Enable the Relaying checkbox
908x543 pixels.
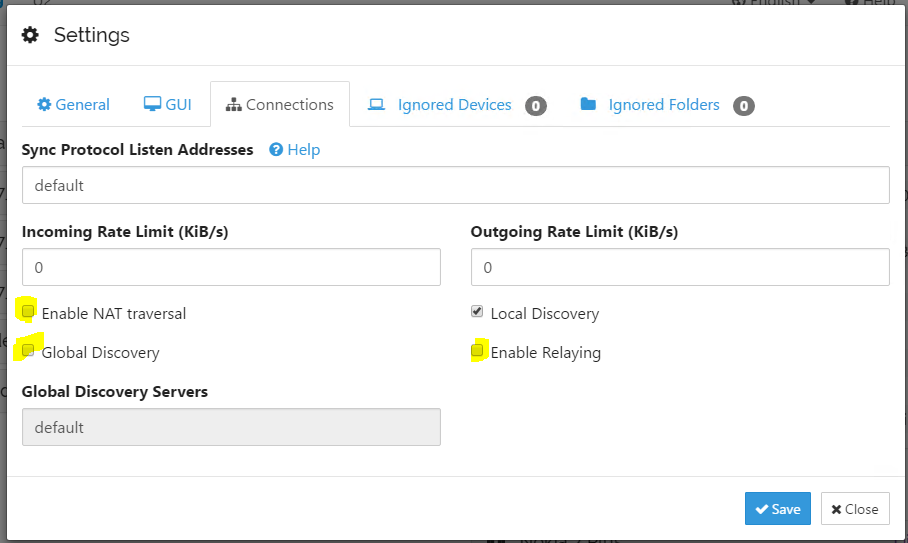tap(477, 351)
